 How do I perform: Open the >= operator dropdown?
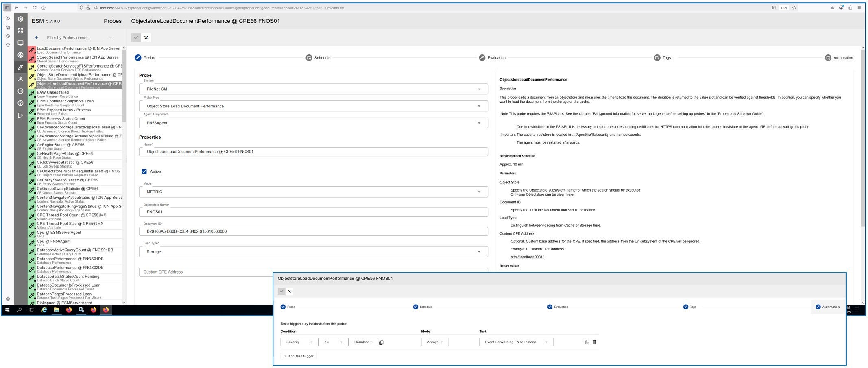(x=333, y=342)
